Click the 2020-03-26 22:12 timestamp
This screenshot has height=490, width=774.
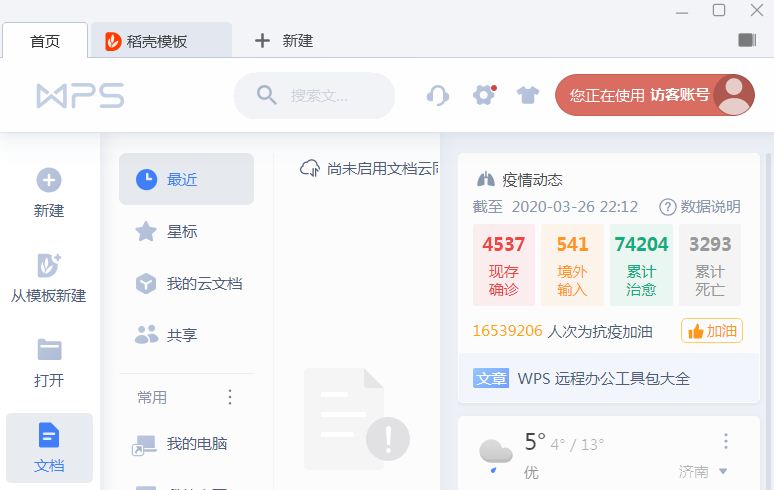(x=575, y=207)
